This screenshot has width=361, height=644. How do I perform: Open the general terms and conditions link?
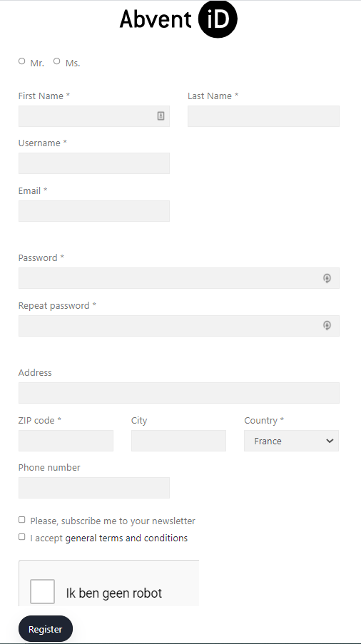click(x=126, y=538)
